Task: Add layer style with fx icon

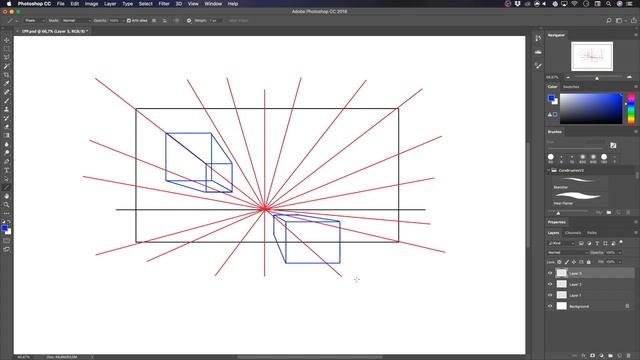Action: click(584, 356)
